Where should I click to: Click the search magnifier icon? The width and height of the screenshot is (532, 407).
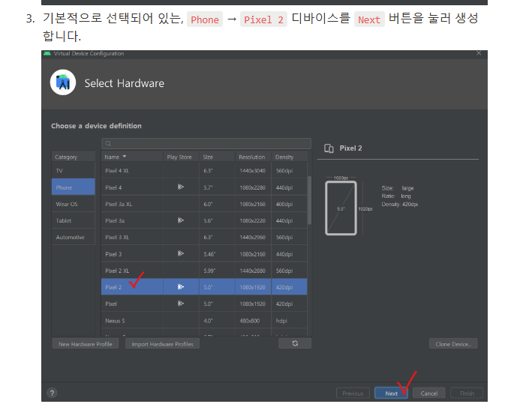(x=108, y=143)
